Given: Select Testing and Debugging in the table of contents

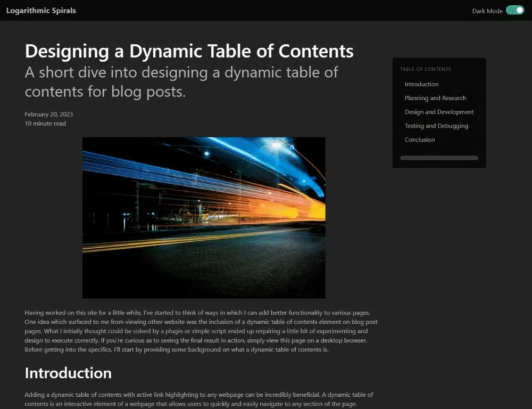Looking at the screenshot, I should click(436, 126).
